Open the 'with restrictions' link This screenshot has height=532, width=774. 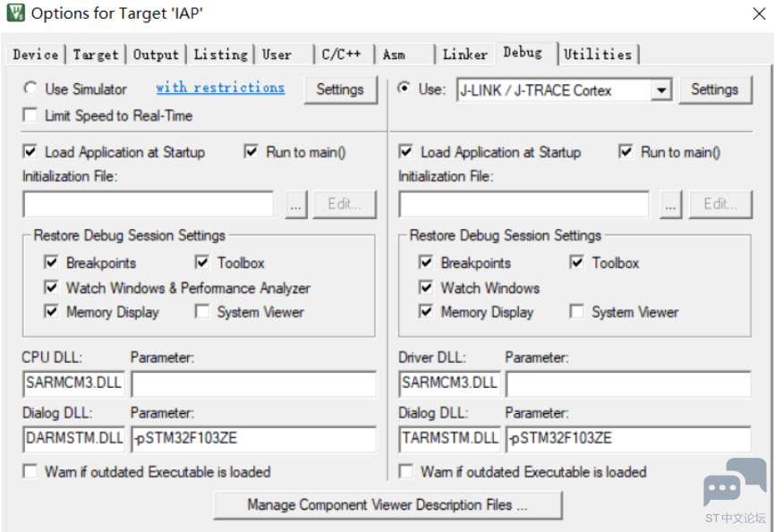220,88
